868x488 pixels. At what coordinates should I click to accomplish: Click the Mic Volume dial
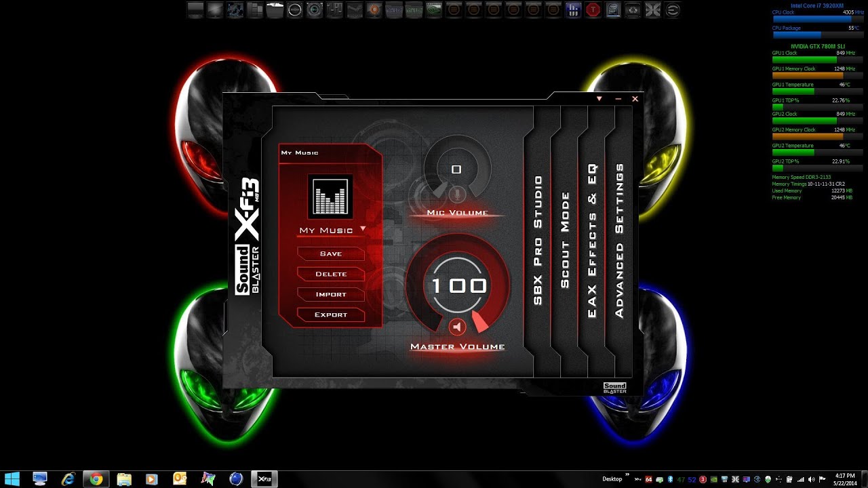[x=457, y=169]
